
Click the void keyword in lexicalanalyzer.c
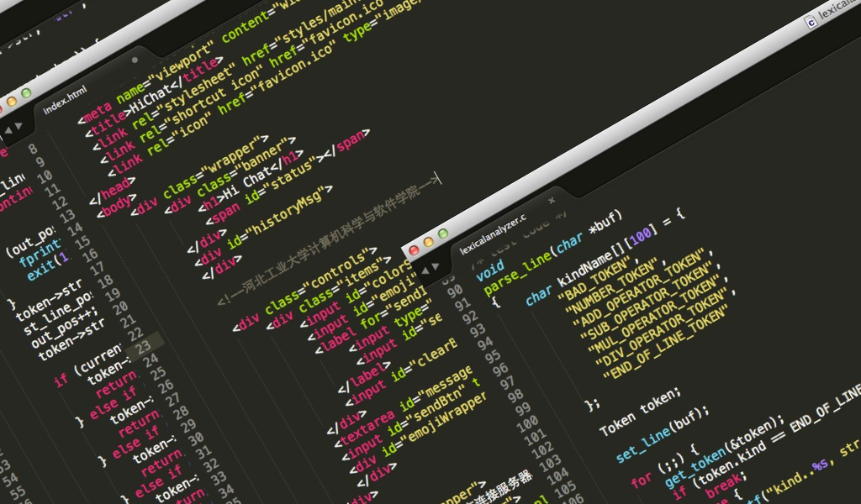[490, 270]
